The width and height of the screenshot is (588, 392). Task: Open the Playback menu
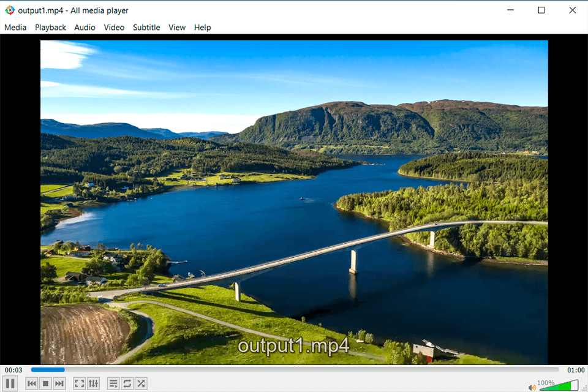pos(50,28)
